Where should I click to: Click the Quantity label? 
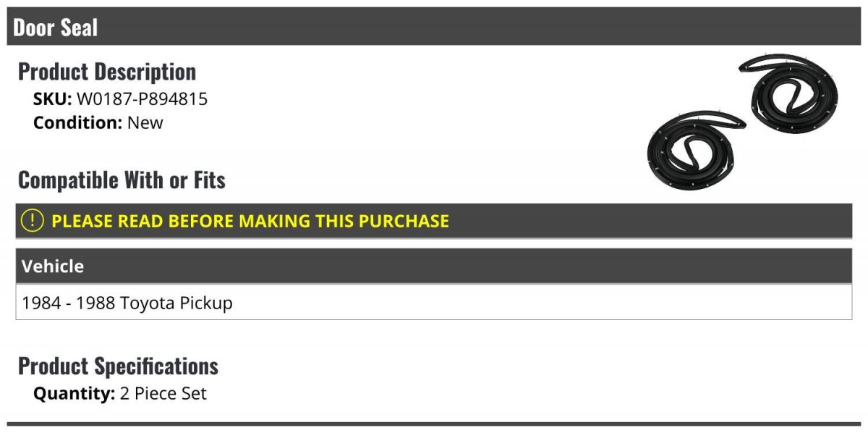click(x=75, y=394)
